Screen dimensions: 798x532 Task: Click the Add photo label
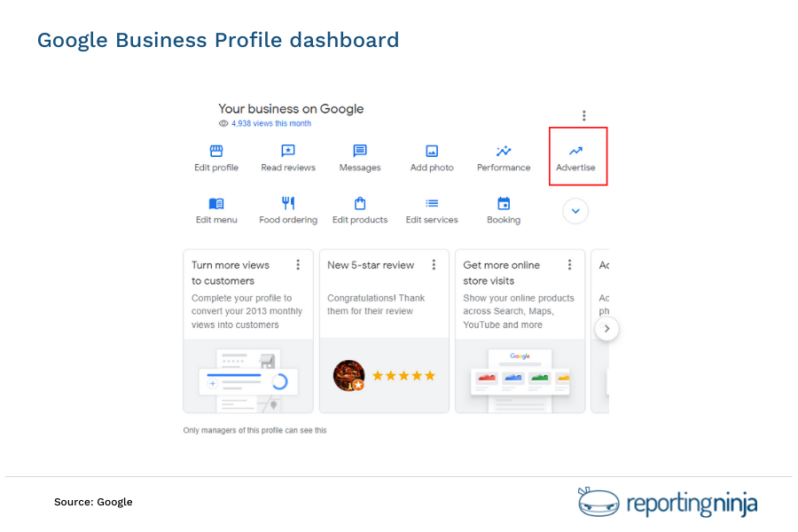[432, 168]
